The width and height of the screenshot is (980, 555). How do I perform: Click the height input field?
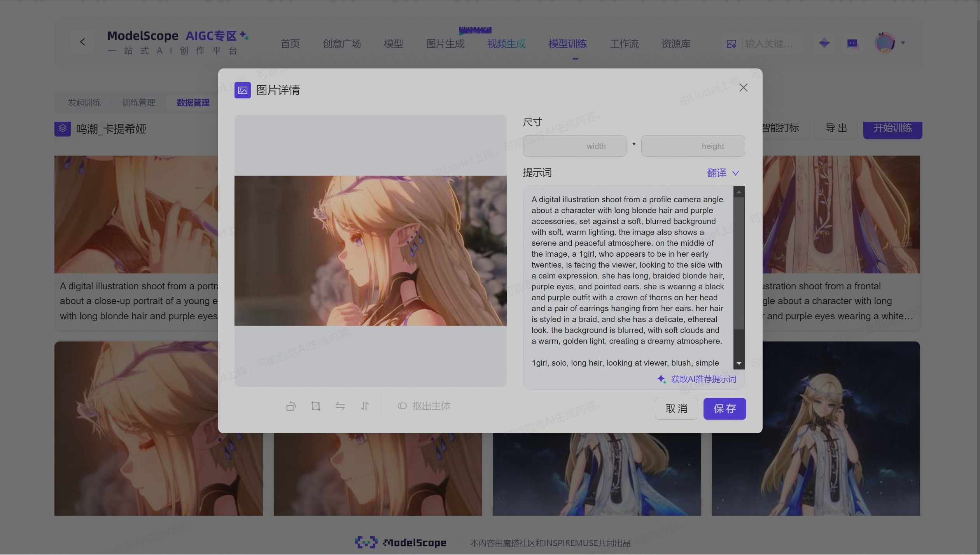693,146
